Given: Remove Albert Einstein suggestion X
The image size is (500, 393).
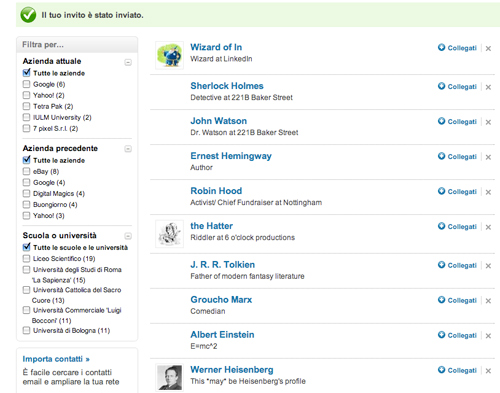Looking at the screenshot, I should pos(488,336).
